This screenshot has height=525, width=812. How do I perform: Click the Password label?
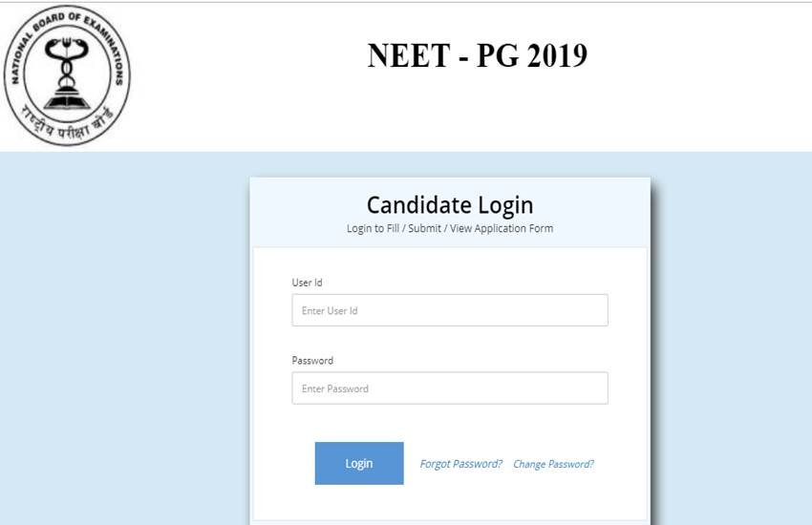tap(312, 361)
